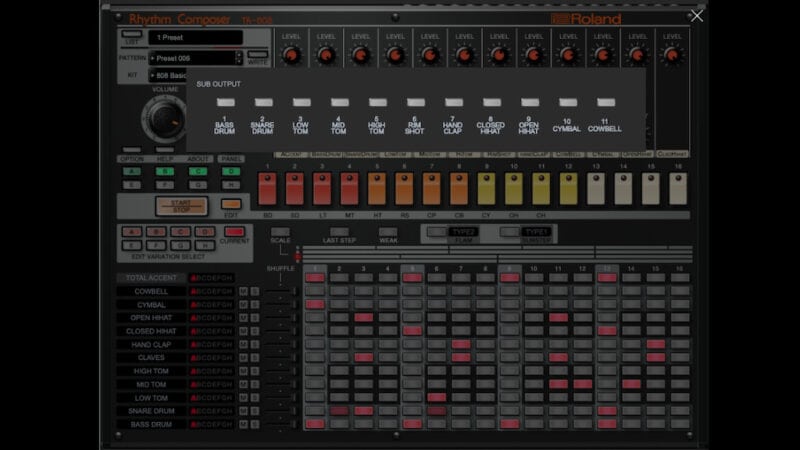Solo the Cowbell track
The image size is (800, 450).
click(x=255, y=291)
